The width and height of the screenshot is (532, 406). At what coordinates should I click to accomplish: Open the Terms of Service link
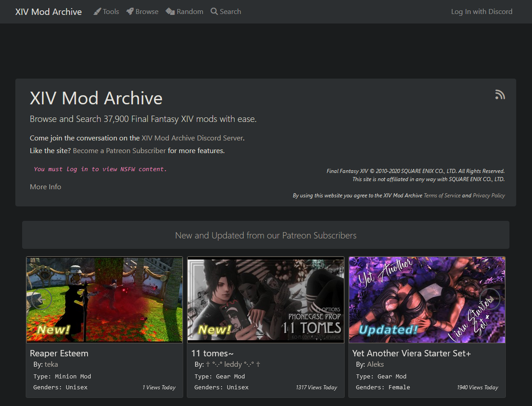pos(442,196)
